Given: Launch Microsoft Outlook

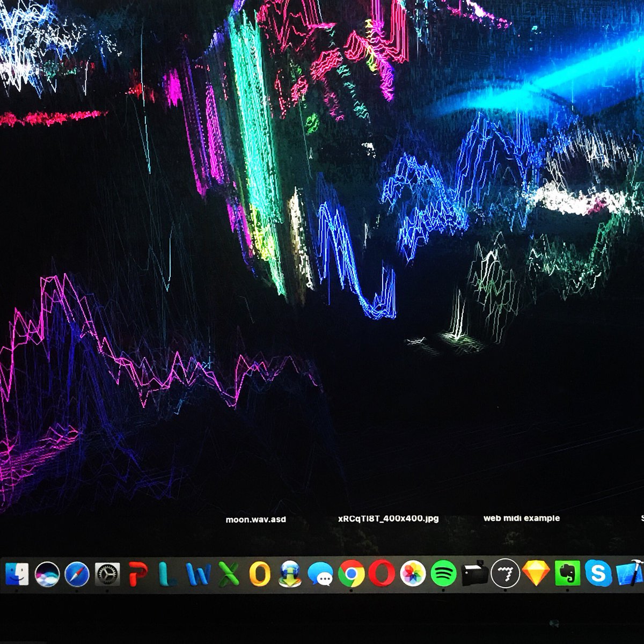Looking at the screenshot, I should pyautogui.click(x=259, y=578).
